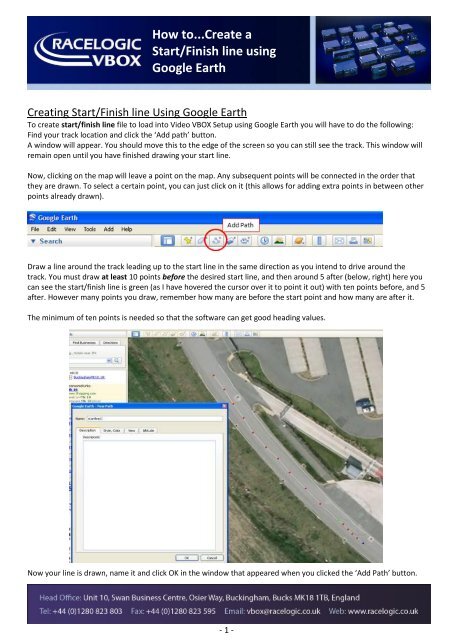Click the email envelope toolbar icon
The width and height of the screenshot is (453, 640).
(339, 241)
